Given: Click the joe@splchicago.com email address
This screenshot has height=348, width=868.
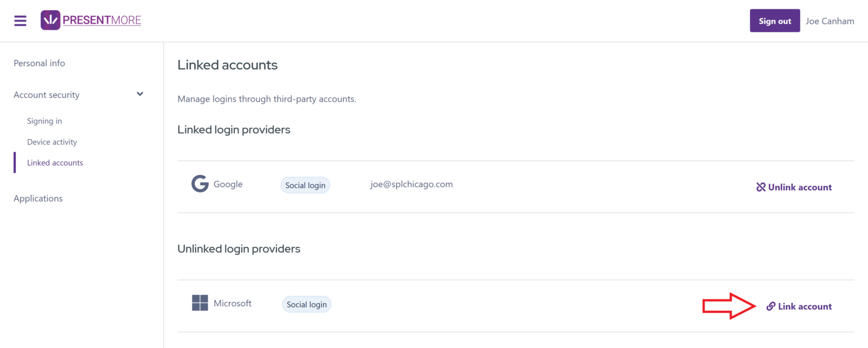Looking at the screenshot, I should click(x=411, y=184).
